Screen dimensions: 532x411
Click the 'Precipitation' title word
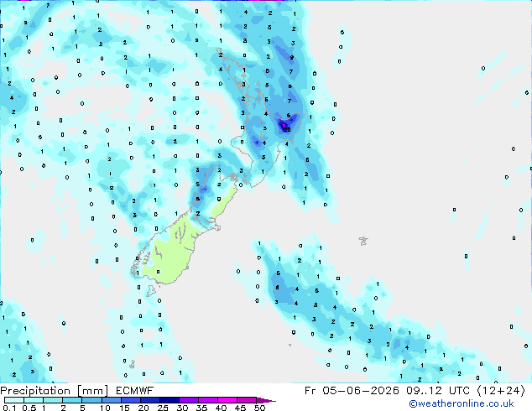(35, 391)
